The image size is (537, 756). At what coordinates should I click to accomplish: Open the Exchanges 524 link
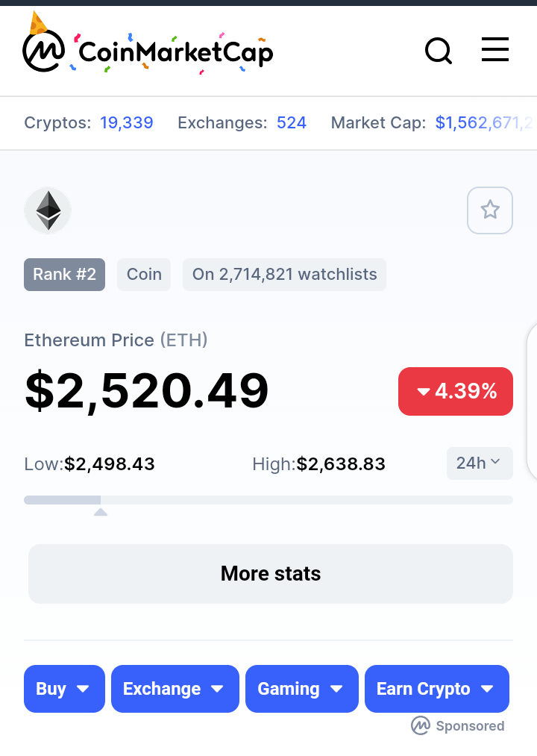(291, 123)
